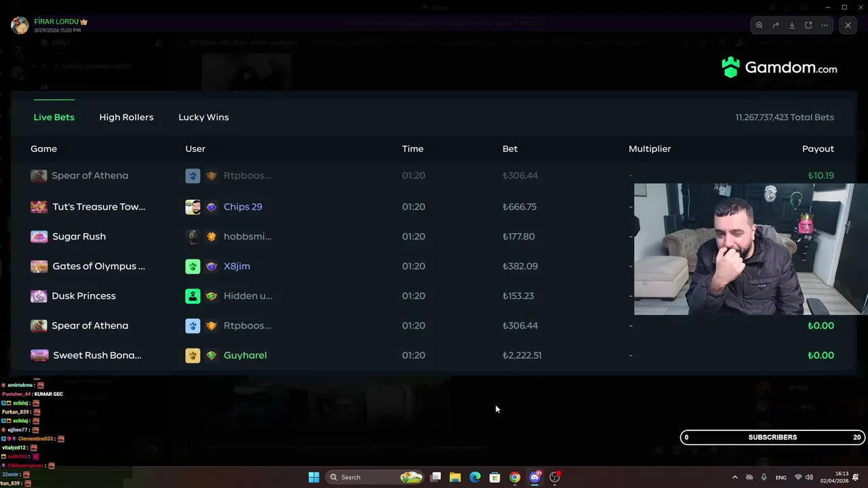Click the Gates of Olympus game thumbnail
The height and width of the screenshot is (488, 868).
[x=39, y=266]
